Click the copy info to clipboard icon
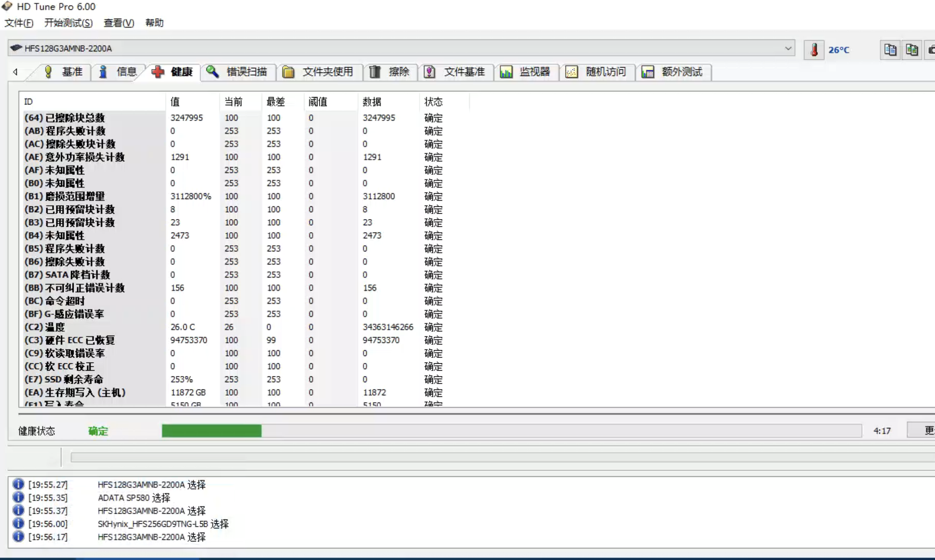The width and height of the screenshot is (935, 560). tap(890, 50)
